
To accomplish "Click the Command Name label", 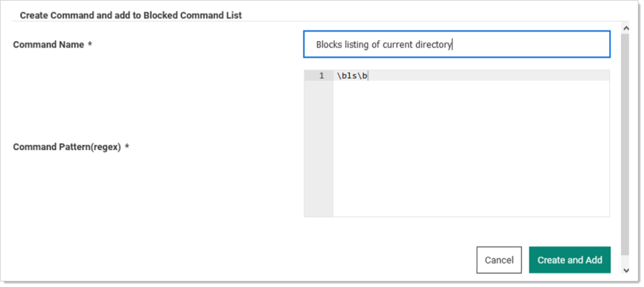I will point(48,45).
